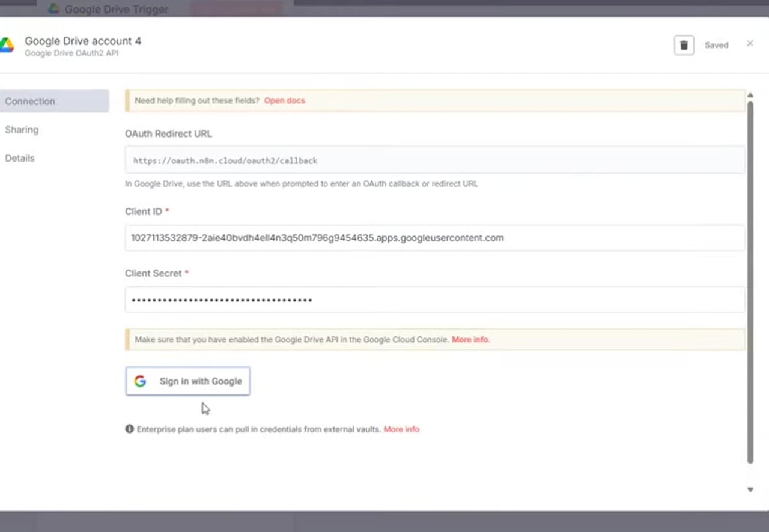Follow More info link about Google Drive API
Screen dimensions: 769x532
[470, 339]
